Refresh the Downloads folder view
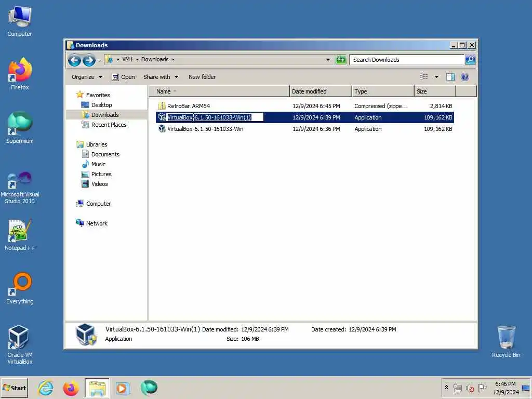532x399 pixels. point(341,60)
